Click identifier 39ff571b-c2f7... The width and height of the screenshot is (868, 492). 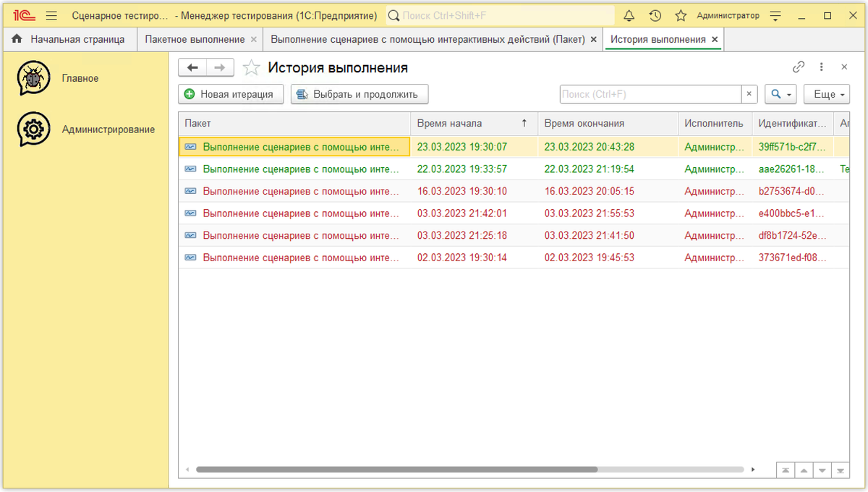(x=792, y=147)
